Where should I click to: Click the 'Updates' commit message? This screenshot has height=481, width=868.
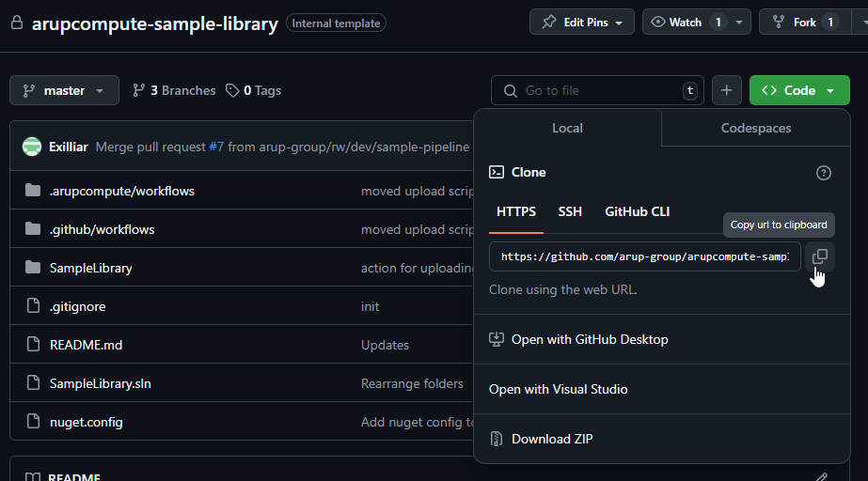click(x=385, y=345)
